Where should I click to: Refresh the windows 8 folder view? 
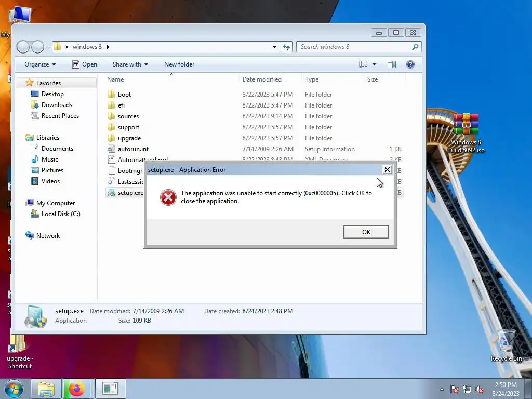coord(286,47)
